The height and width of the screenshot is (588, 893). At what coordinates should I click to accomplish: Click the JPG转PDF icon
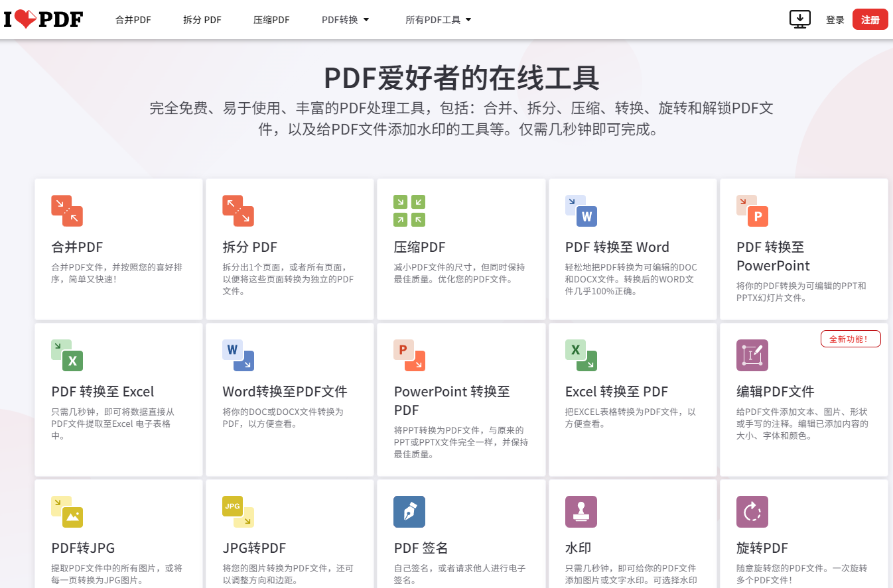(x=238, y=512)
